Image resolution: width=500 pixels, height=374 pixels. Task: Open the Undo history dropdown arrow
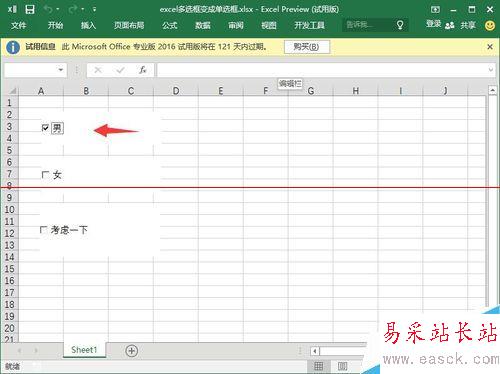tap(58, 9)
